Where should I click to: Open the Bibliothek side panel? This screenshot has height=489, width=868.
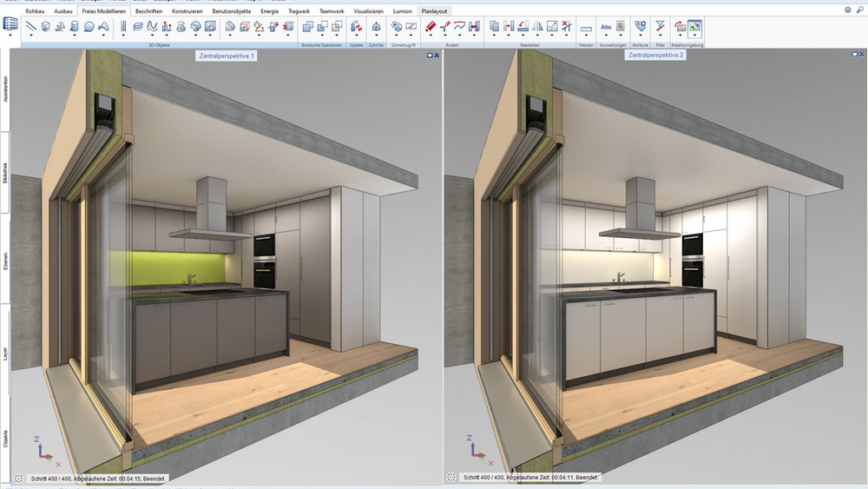coord(5,173)
